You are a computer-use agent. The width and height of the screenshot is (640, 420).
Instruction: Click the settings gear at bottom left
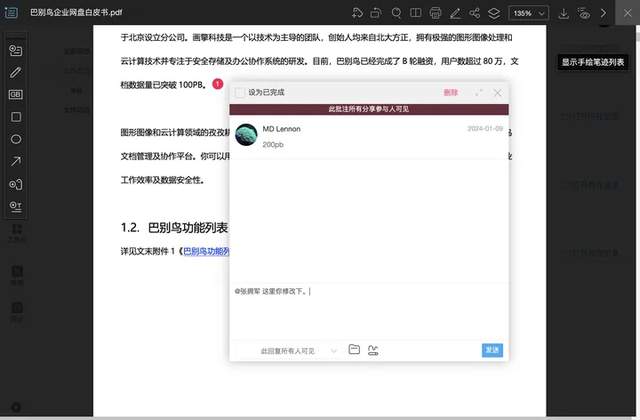tap(16, 407)
